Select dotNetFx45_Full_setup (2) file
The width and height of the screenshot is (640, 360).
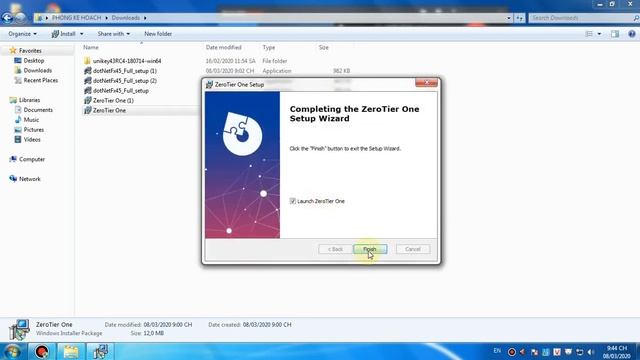pos(124,81)
